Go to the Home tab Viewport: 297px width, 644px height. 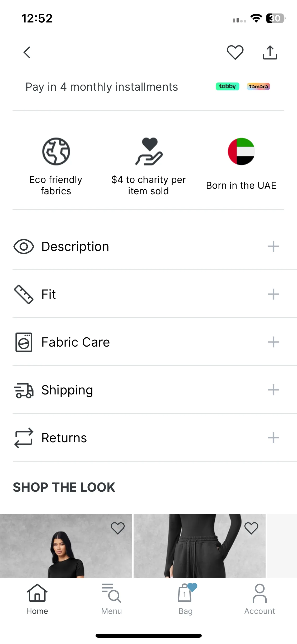point(37,599)
